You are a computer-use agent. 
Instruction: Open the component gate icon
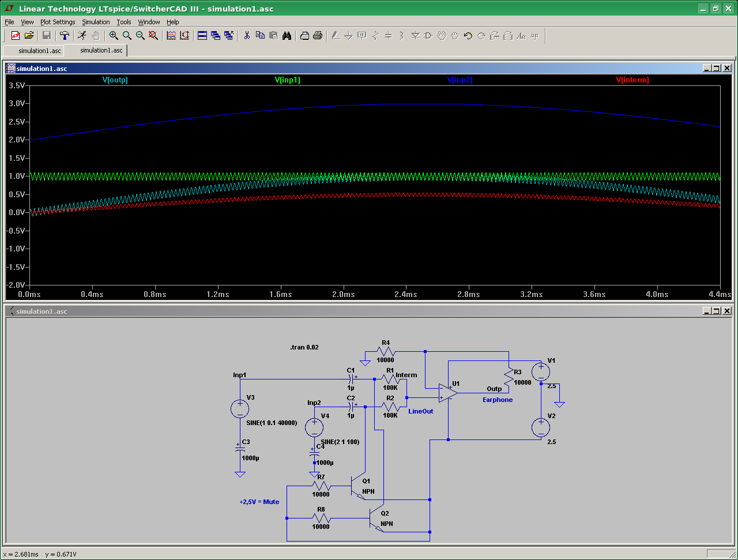[428, 36]
